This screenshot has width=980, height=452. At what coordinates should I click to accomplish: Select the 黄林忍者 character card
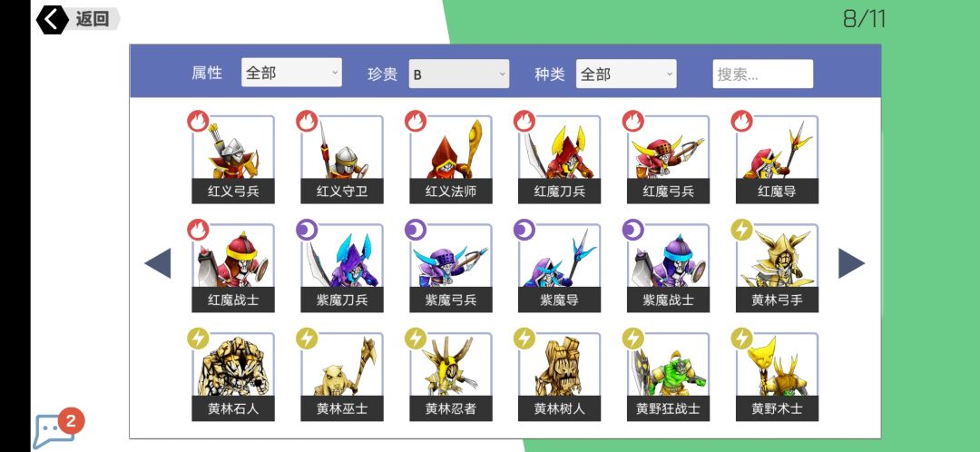tap(451, 377)
